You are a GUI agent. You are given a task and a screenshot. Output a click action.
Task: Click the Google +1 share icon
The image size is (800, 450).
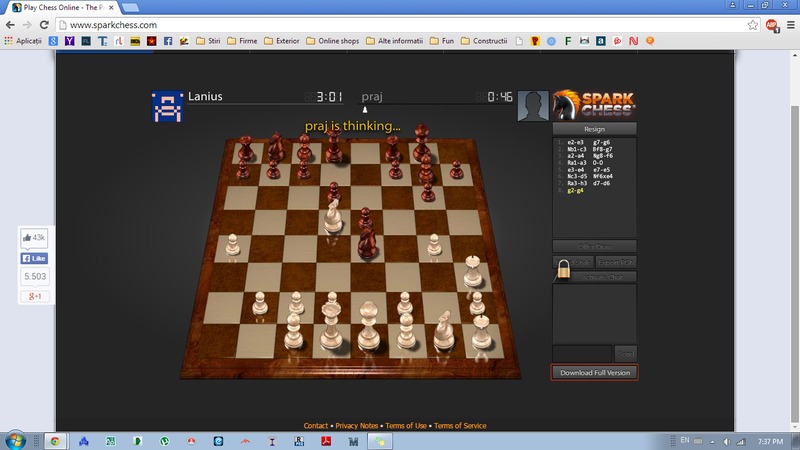[35, 297]
